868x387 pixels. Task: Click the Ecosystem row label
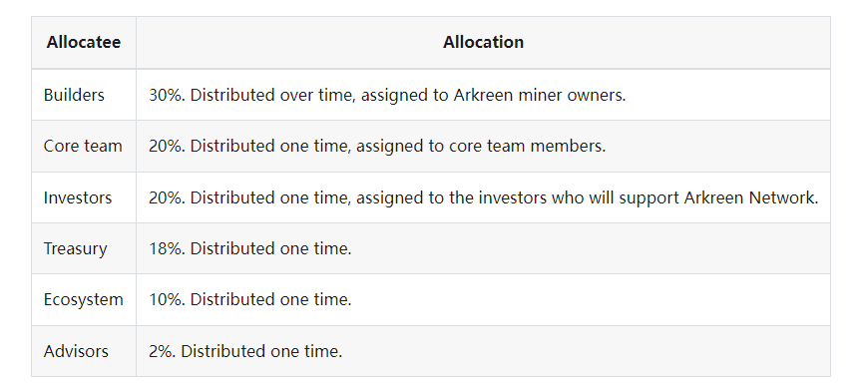tap(84, 299)
